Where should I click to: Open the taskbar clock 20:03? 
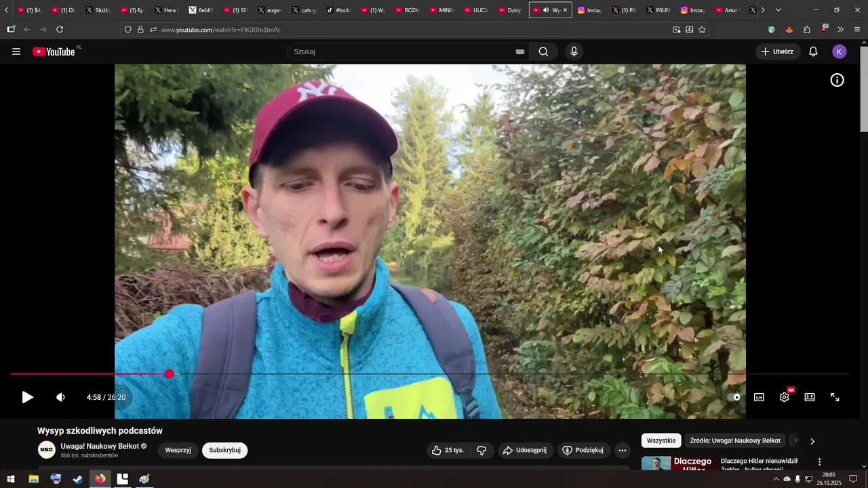(x=829, y=479)
